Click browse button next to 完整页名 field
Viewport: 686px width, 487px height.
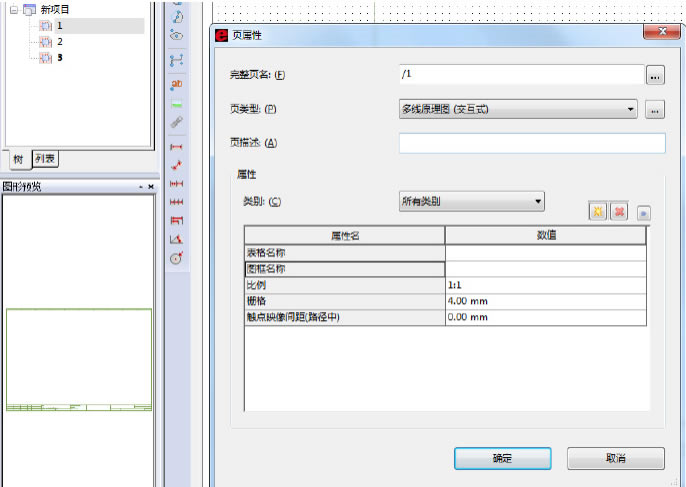point(655,75)
